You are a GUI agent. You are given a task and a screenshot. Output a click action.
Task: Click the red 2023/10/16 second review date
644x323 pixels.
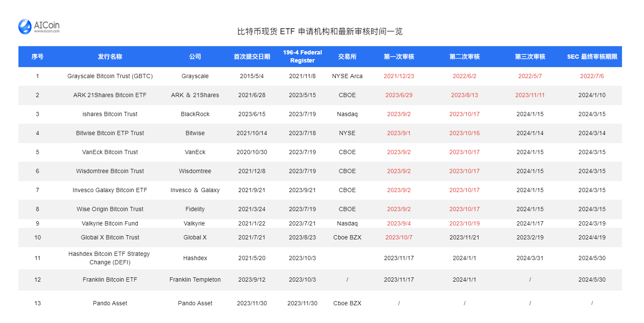(x=465, y=133)
